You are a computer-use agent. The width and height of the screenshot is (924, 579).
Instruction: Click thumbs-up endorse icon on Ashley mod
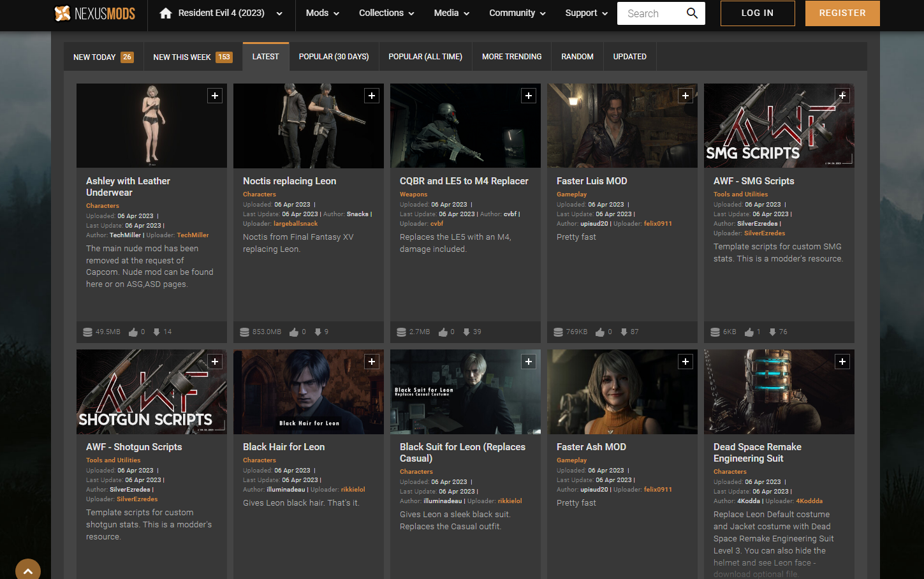pyautogui.click(x=133, y=332)
